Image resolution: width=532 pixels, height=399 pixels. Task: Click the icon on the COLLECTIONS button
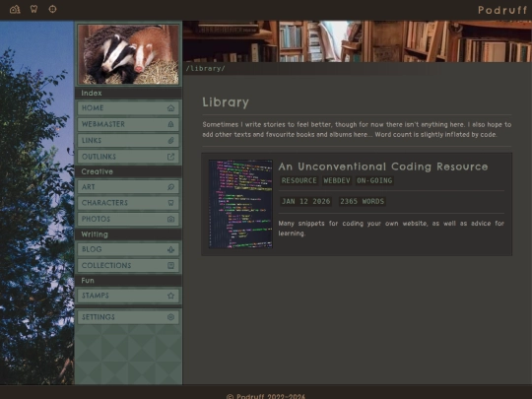pyautogui.click(x=170, y=265)
